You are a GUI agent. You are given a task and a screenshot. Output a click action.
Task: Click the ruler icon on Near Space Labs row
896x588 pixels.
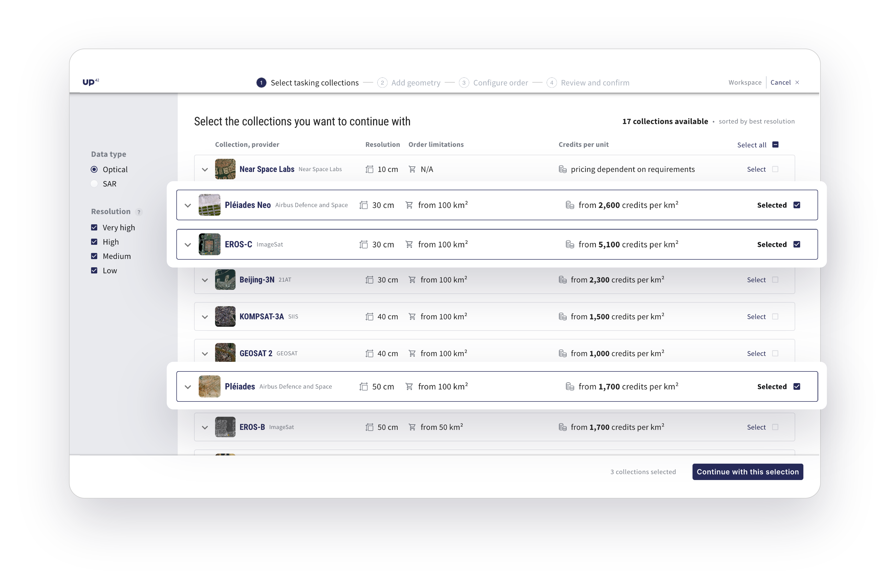369,169
